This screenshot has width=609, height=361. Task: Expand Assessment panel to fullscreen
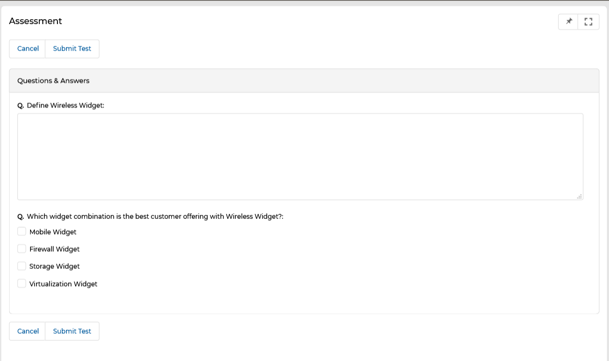click(588, 22)
